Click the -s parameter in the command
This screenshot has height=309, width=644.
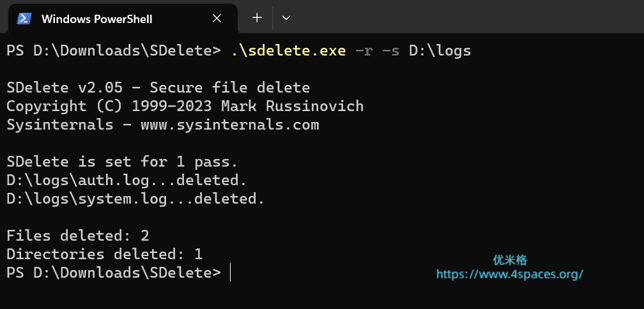coord(390,51)
